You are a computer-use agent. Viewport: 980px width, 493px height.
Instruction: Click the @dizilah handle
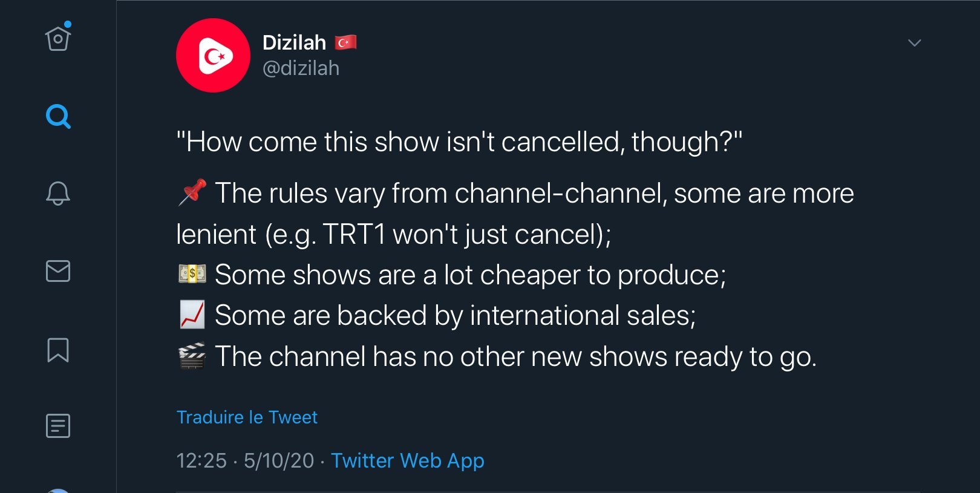click(301, 68)
